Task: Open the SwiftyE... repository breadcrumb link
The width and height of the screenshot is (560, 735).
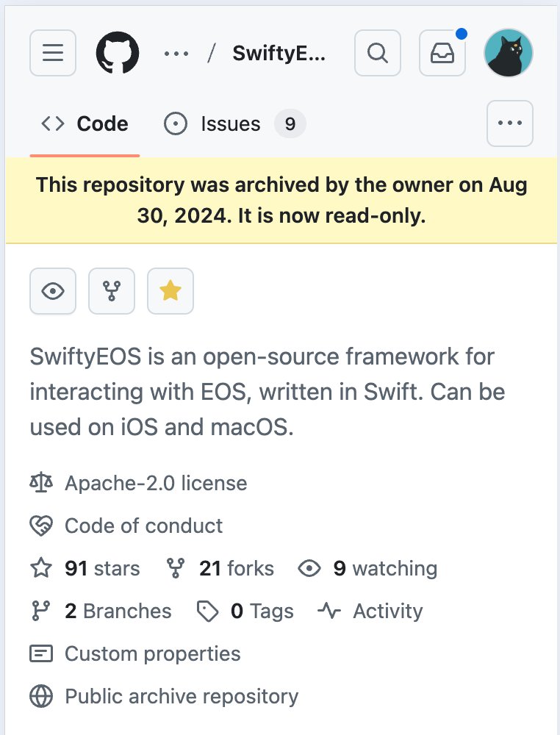Action: pyautogui.click(x=279, y=53)
